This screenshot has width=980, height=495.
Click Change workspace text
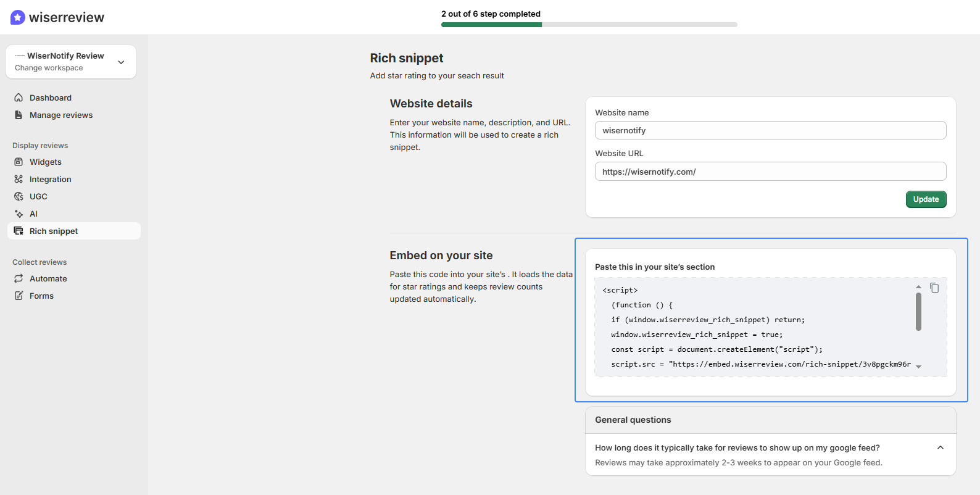(49, 68)
